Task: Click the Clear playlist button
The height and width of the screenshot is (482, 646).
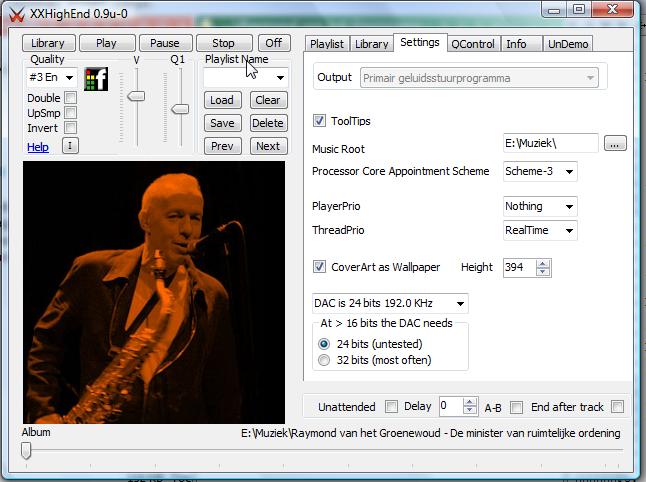Action: (x=268, y=100)
